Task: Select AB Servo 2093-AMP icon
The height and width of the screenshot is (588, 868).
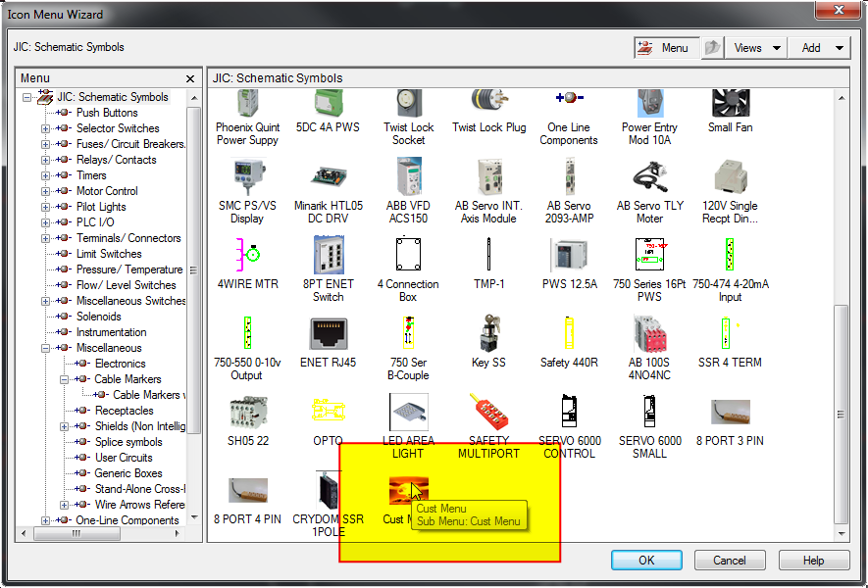Action: coord(569,176)
